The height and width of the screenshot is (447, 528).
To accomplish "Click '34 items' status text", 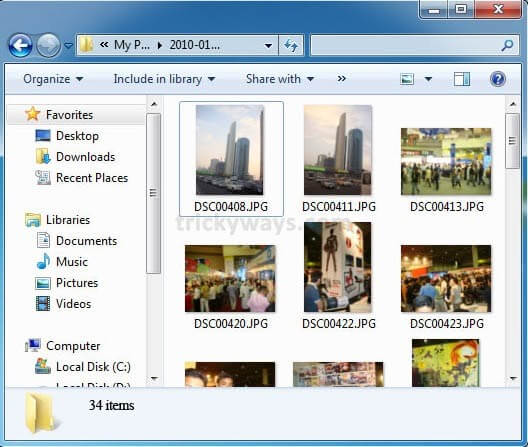I will (111, 405).
